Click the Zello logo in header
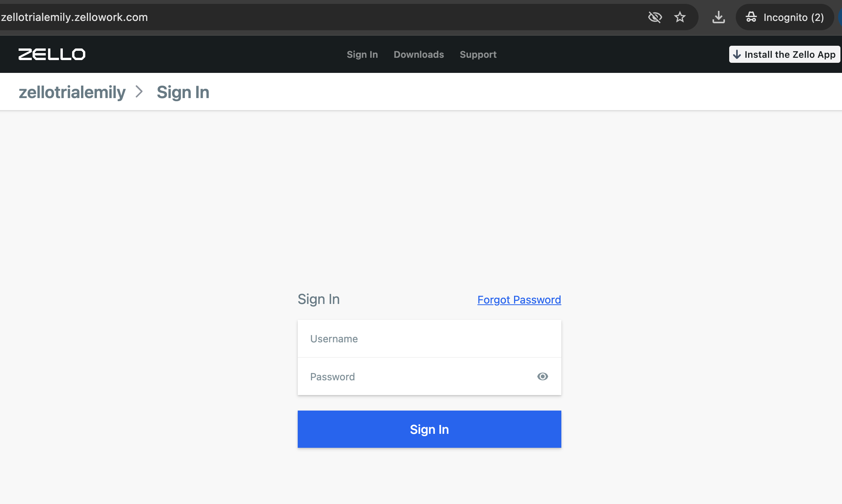Image resolution: width=842 pixels, height=504 pixels. point(52,54)
